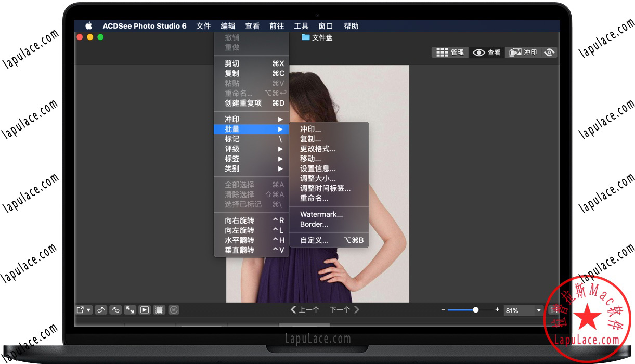Expand the 冲印 submenu in Edit menu
635x364 pixels.
click(251, 119)
